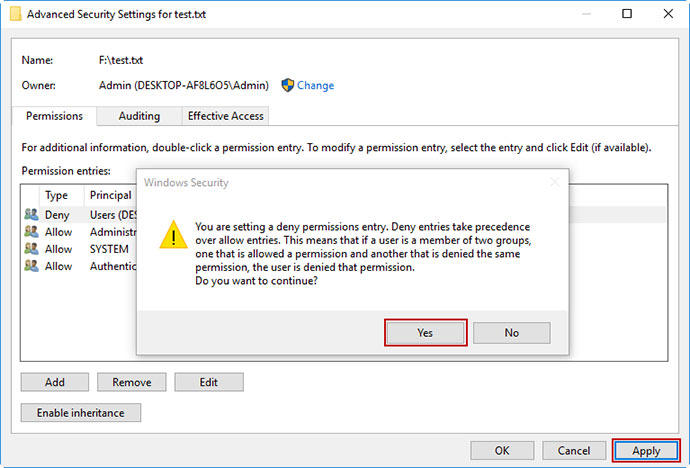
Task: Click the Add permission entry button
Action: [x=55, y=382]
